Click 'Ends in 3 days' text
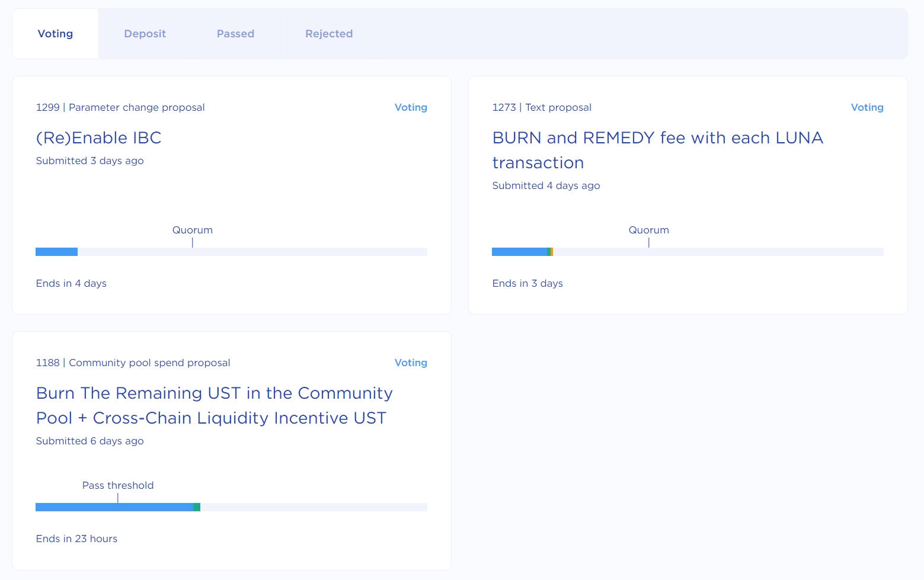The width and height of the screenshot is (924, 580). point(527,283)
